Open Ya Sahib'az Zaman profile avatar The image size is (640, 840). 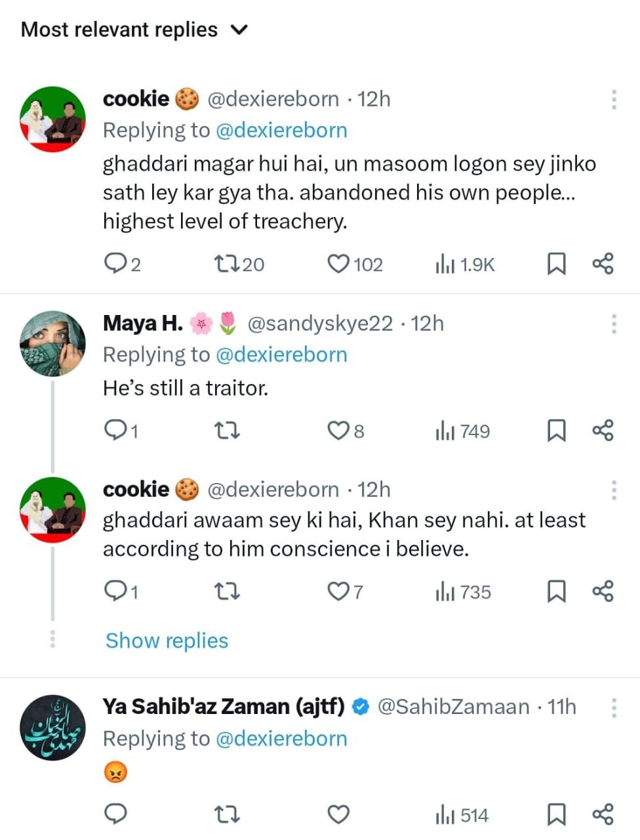(x=52, y=727)
